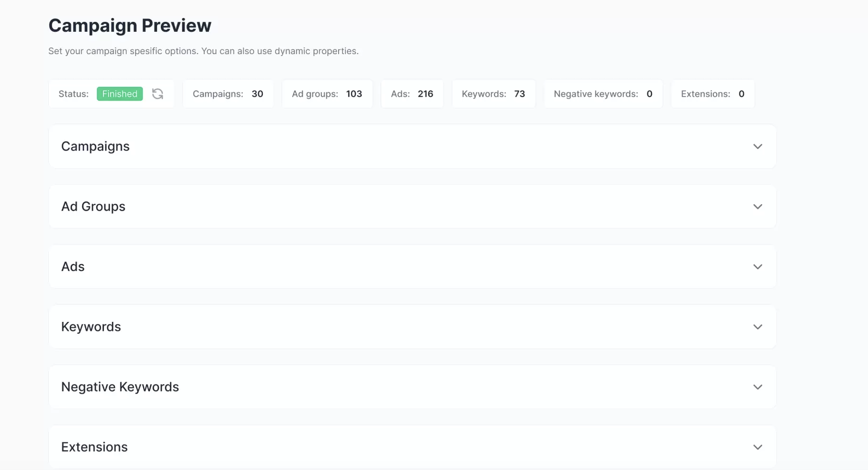This screenshot has width=868, height=470.
Task: Click the refresh status icon
Action: click(x=157, y=94)
